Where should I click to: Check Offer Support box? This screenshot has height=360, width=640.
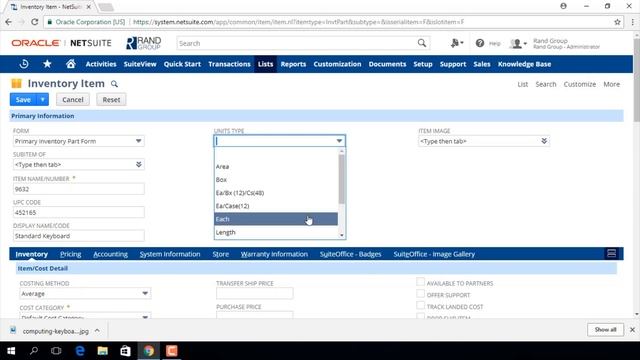pos(420,294)
